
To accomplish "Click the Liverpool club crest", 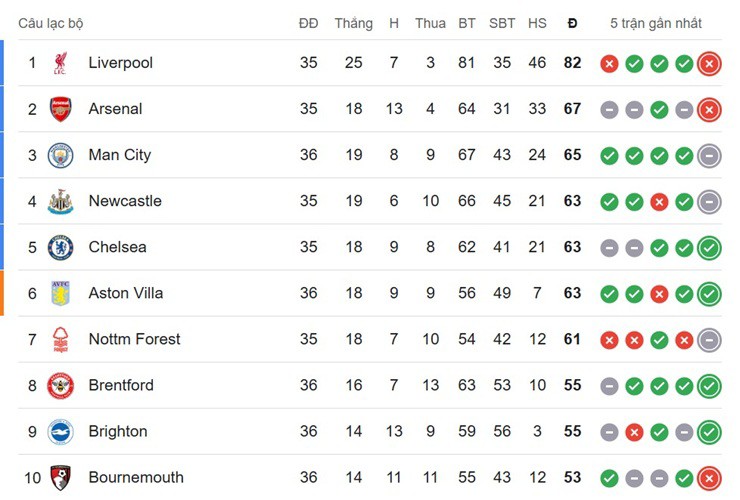I will pos(60,63).
